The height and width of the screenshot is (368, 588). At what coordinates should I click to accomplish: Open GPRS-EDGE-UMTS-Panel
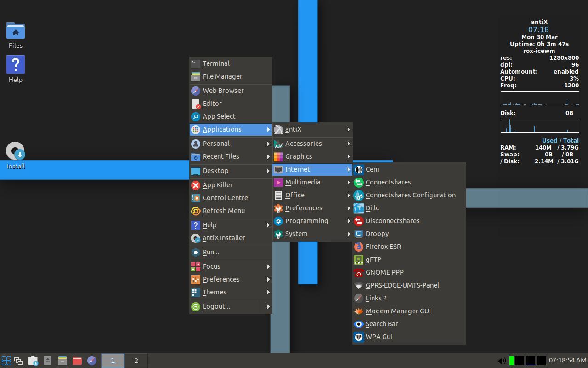coord(409,285)
